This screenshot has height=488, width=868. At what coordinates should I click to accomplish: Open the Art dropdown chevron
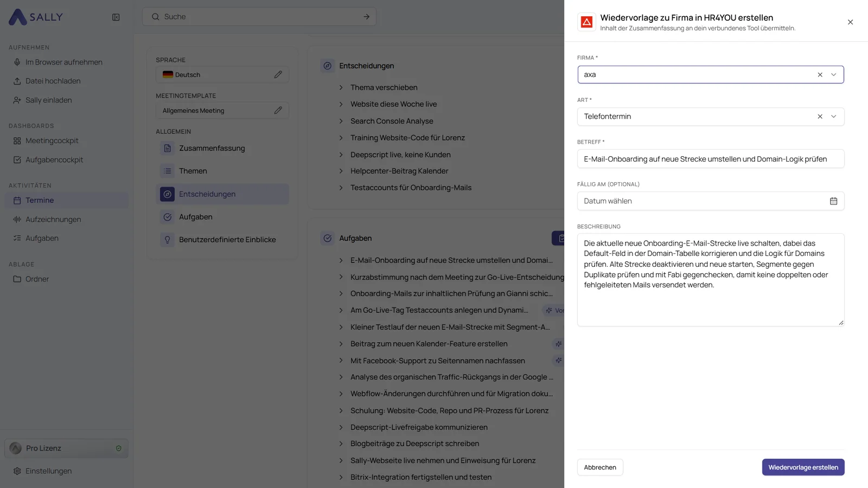(834, 117)
